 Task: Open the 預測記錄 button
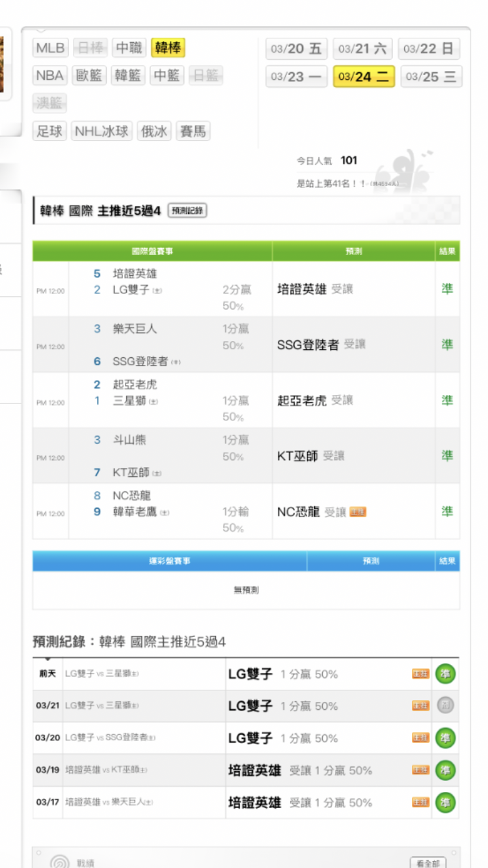tap(187, 211)
